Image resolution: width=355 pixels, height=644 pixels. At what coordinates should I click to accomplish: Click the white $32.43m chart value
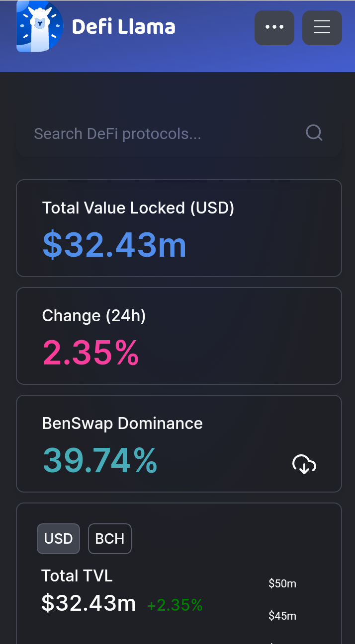pos(89,603)
